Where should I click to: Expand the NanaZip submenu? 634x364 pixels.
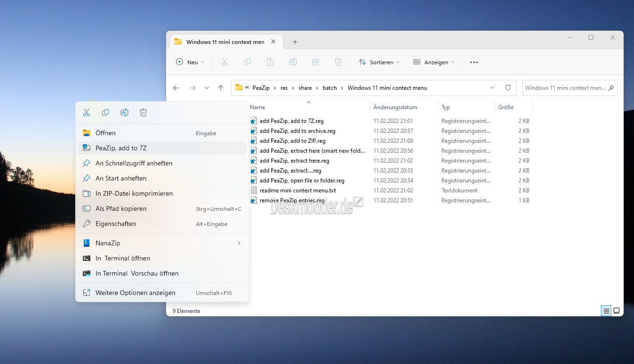162,243
